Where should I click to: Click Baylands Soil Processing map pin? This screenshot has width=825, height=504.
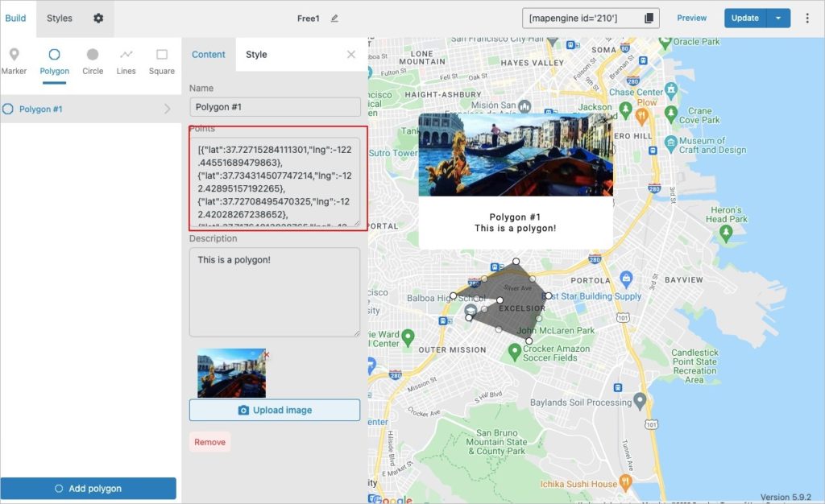point(640,402)
